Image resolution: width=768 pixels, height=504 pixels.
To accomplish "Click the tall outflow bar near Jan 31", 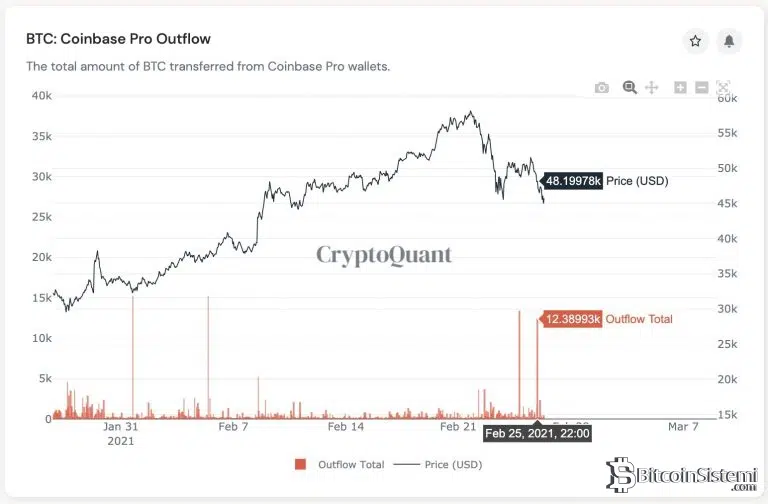I will pyautogui.click(x=132, y=360).
